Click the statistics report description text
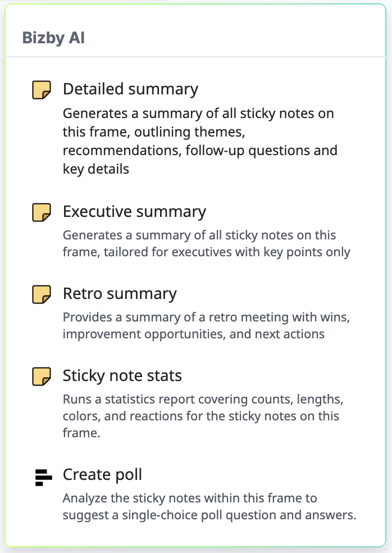 203,416
